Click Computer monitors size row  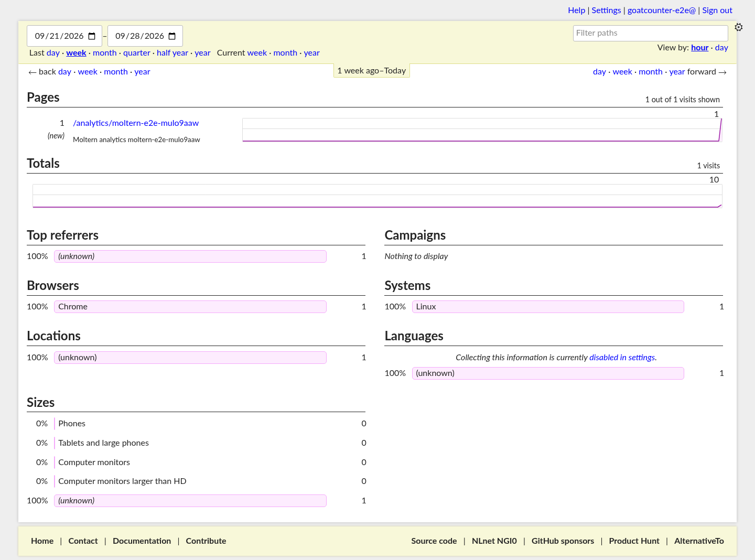(x=196, y=462)
